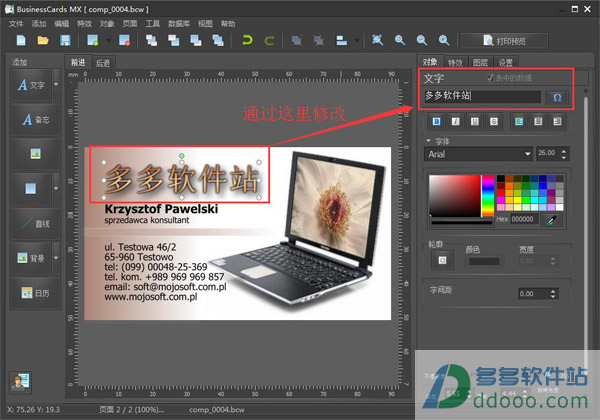The width and height of the screenshot is (600, 420).
Task: Insert special character with omega button
Action: [x=557, y=97]
